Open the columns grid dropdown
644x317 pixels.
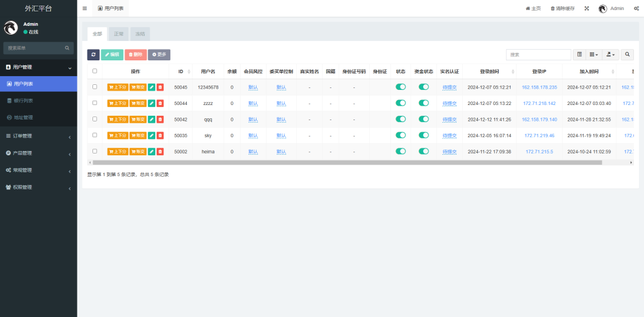click(594, 55)
